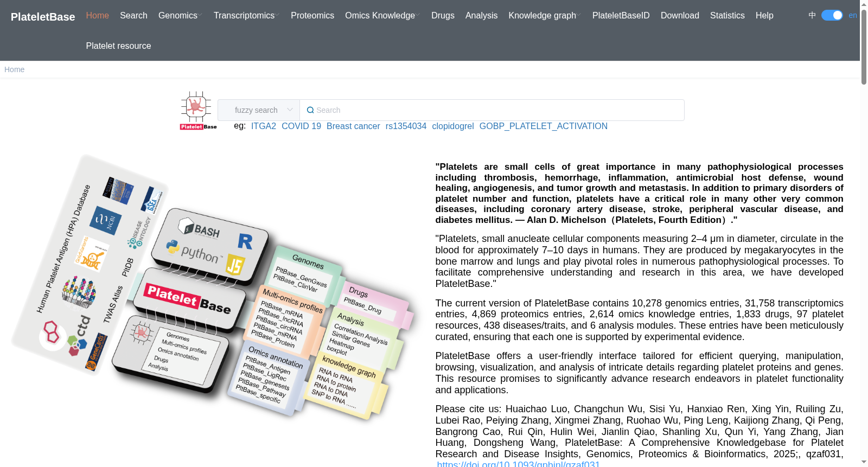Click the magnifier icon in the search box
868x467 pixels.
click(310, 110)
